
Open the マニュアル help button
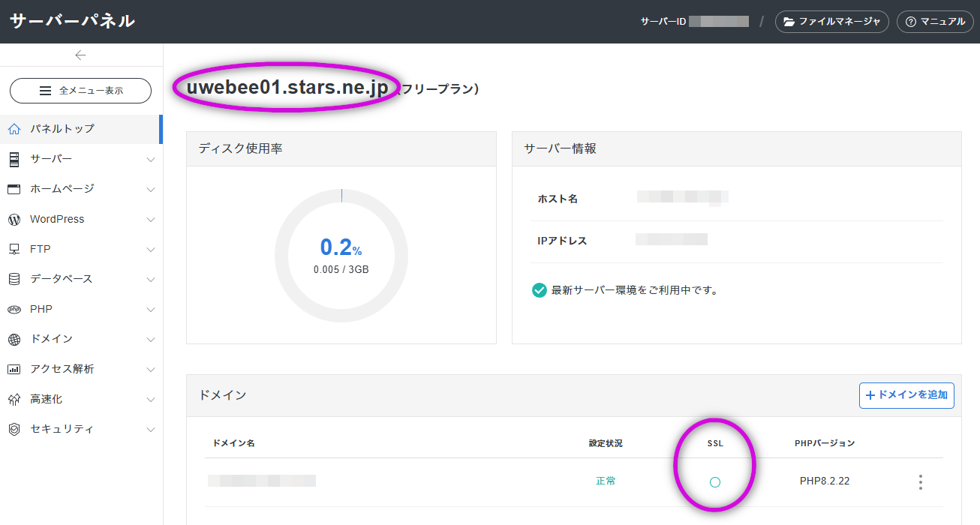point(935,22)
